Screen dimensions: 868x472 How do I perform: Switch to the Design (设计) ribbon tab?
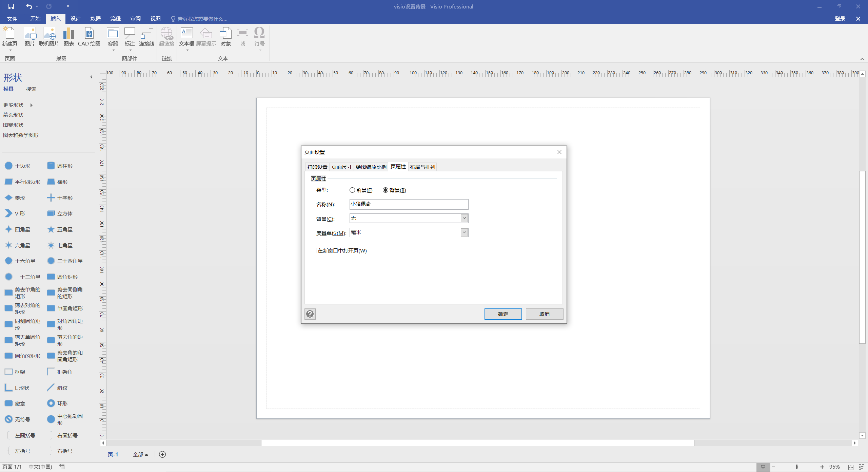point(75,19)
